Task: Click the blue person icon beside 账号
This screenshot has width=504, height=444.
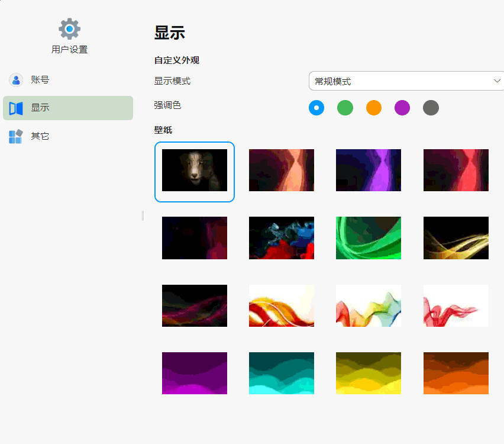Action: click(x=15, y=80)
